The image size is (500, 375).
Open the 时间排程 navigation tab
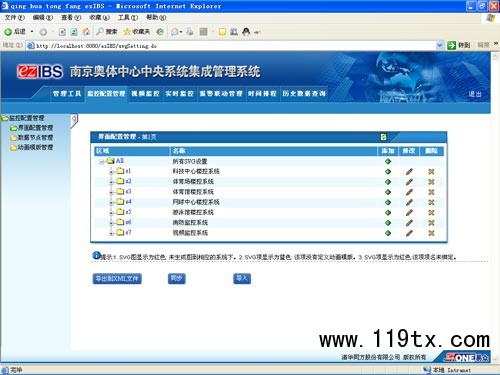262,94
